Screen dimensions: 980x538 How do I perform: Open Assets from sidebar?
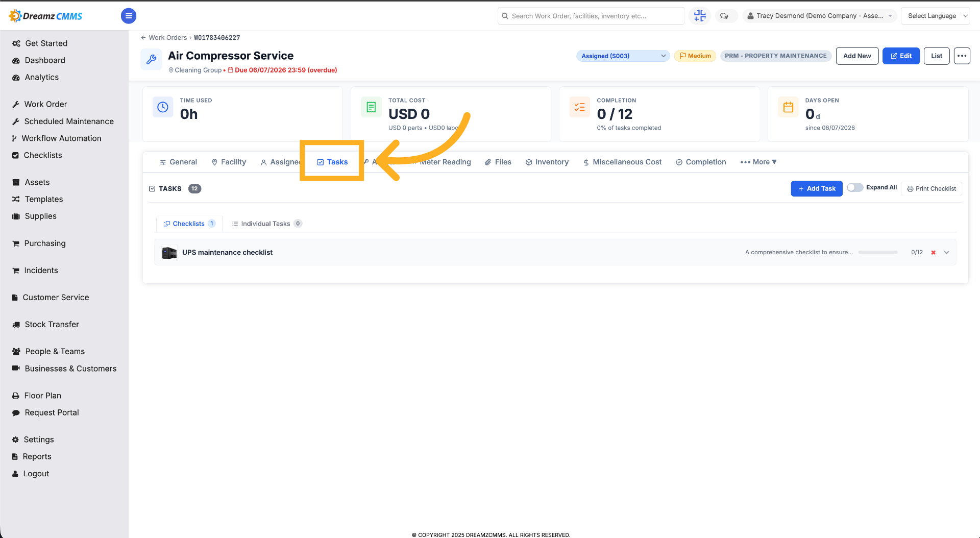coord(37,182)
